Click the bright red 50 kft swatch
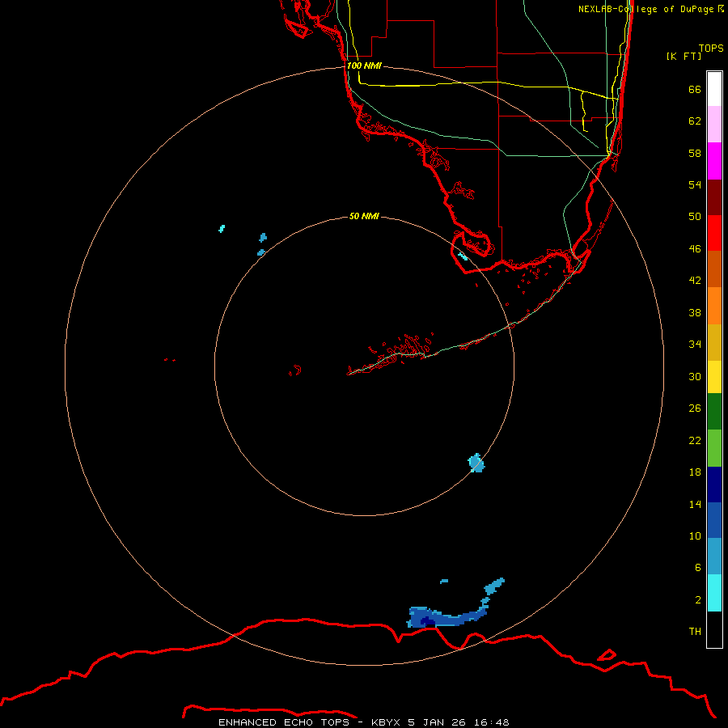Image resolution: width=728 pixels, height=728 pixels. [714, 234]
